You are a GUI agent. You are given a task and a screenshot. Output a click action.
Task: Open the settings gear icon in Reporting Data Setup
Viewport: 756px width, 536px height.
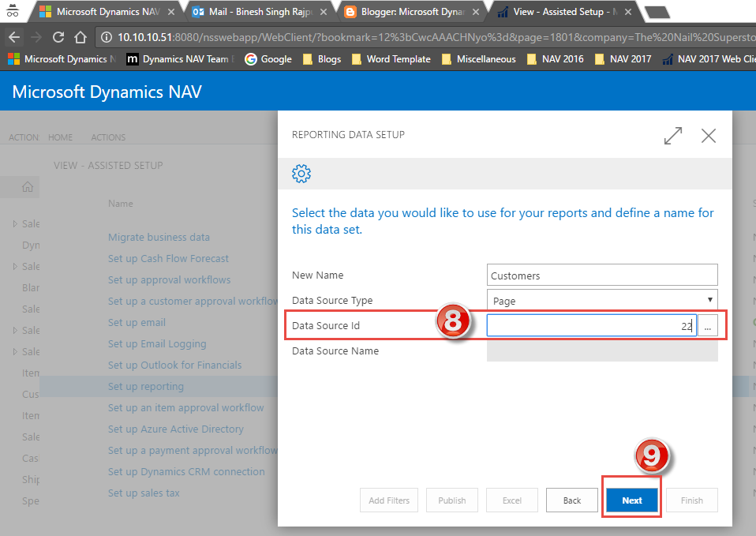(301, 174)
